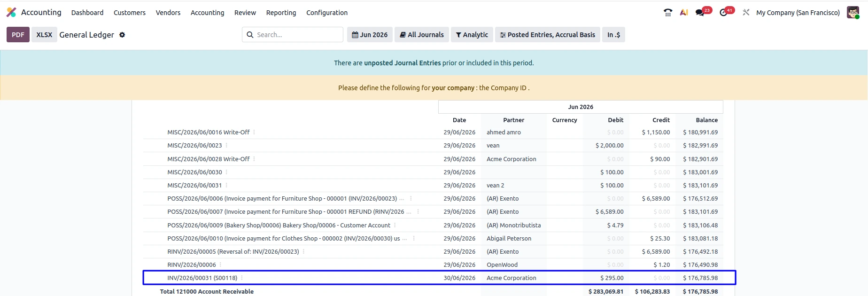Open options for RINV/2026/00006 line
Viewport: 868px width, 296px height.
[220, 265]
